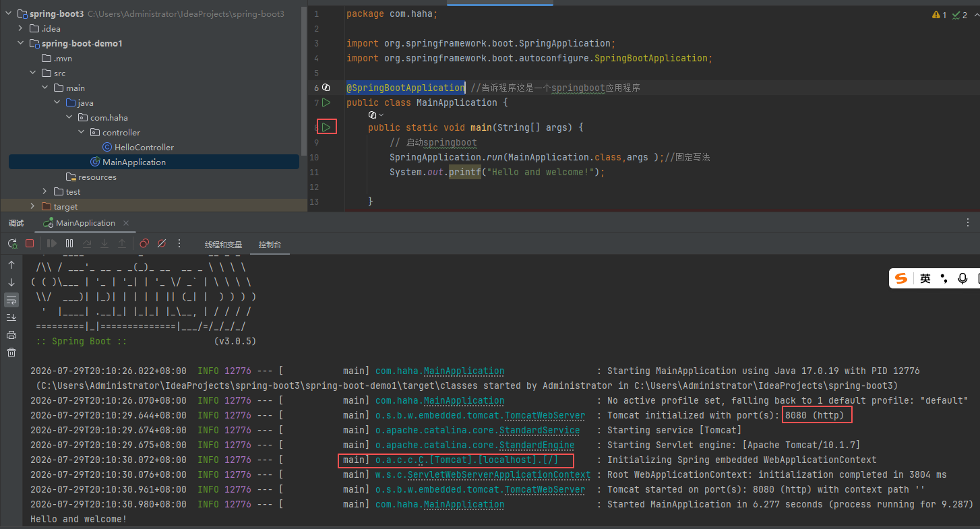
Task: Click the TomcatWebServer link in the 29.644 log line
Action: click(545, 415)
